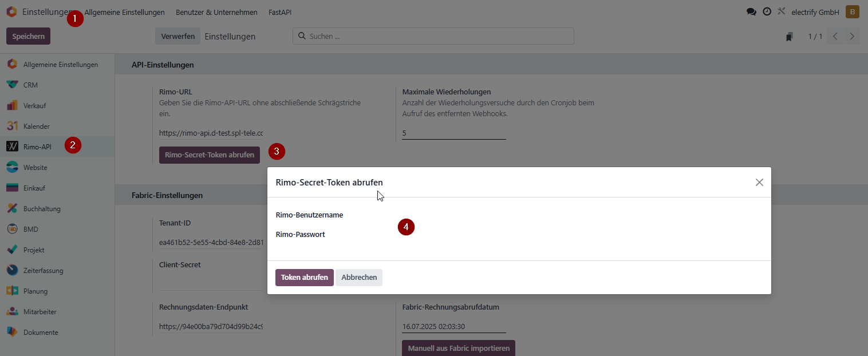
Task: Click the Zeiterfassung sidebar icon
Action: point(12,270)
